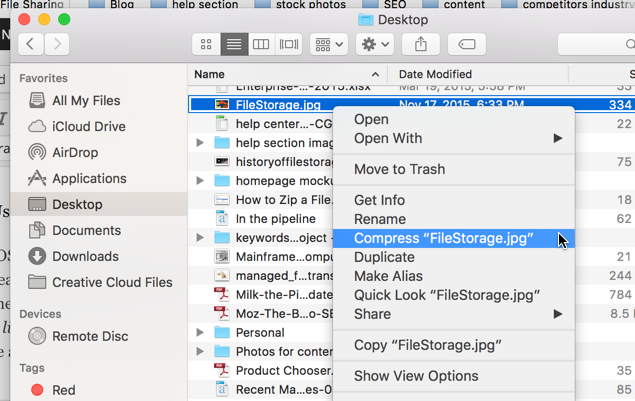The width and height of the screenshot is (635, 401).
Task: Select Compress "FileStorage.jpg" menu item
Action: pos(443,238)
